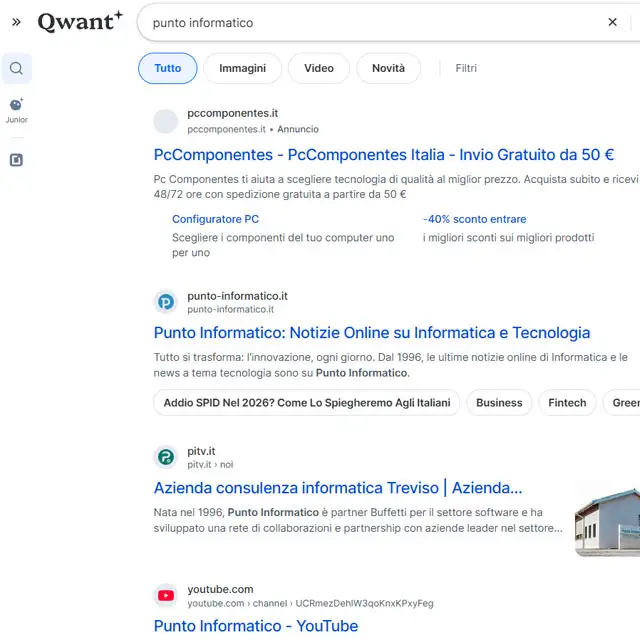The width and height of the screenshot is (640, 640).
Task: Click the pitv.it favicon
Action: coord(166,457)
